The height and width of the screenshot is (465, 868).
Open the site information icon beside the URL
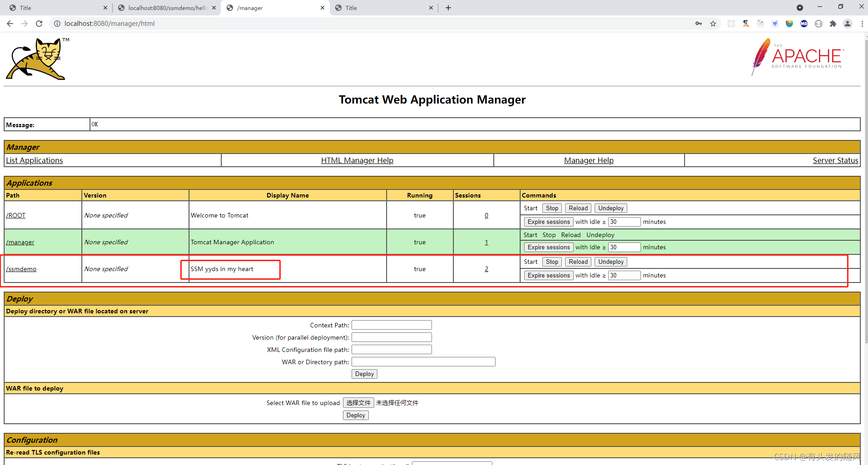pyautogui.click(x=57, y=24)
